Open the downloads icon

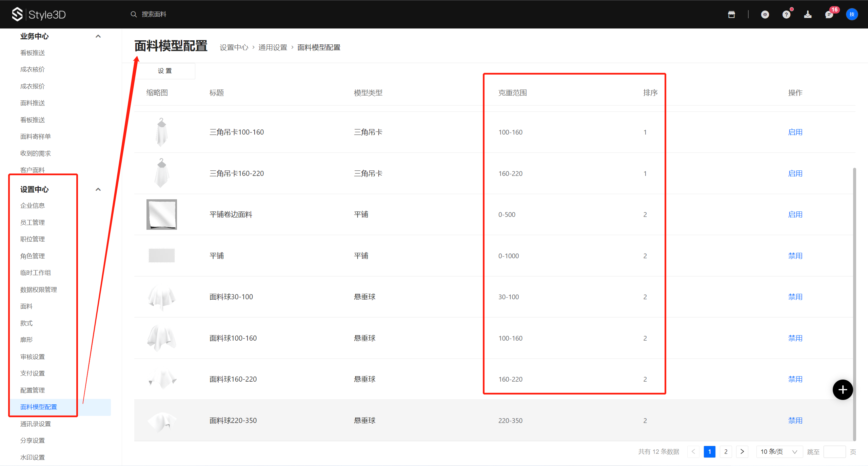(808, 14)
